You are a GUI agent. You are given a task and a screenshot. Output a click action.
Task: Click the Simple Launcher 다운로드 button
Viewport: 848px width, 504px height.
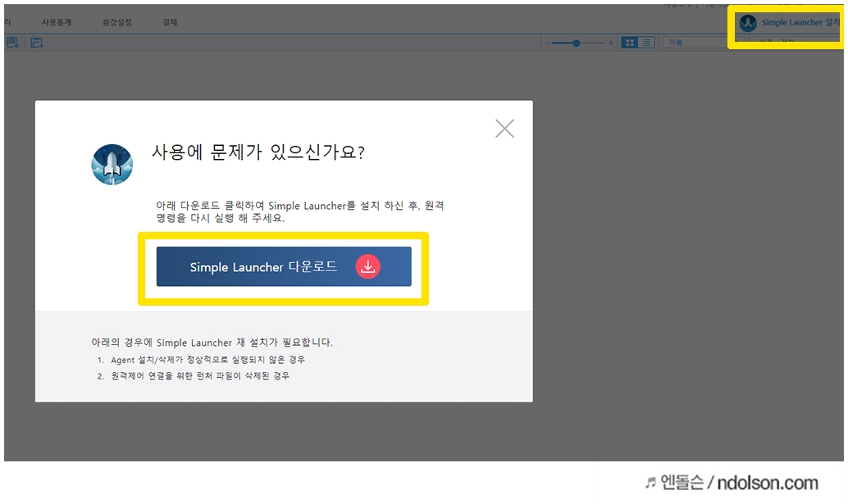click(284, 266)
